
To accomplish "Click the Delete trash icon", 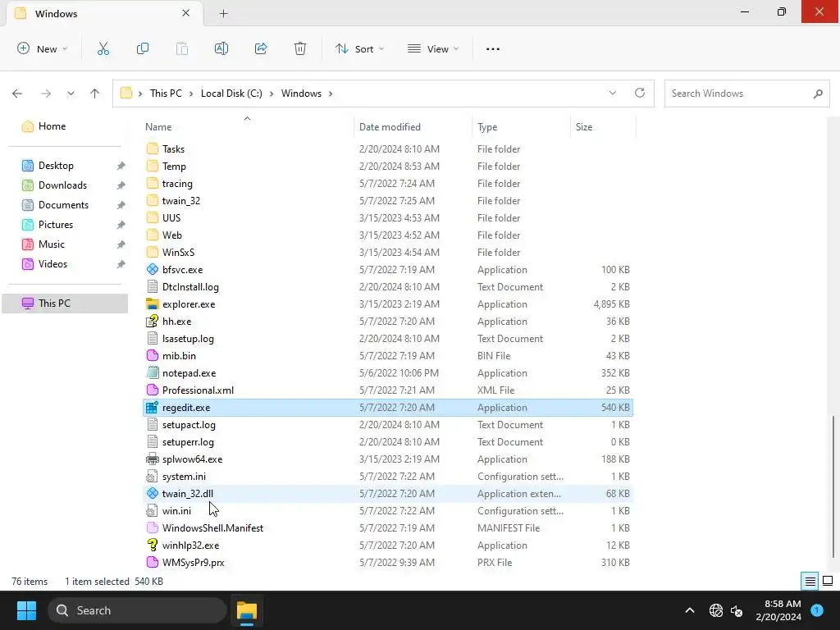I will 300,48.
